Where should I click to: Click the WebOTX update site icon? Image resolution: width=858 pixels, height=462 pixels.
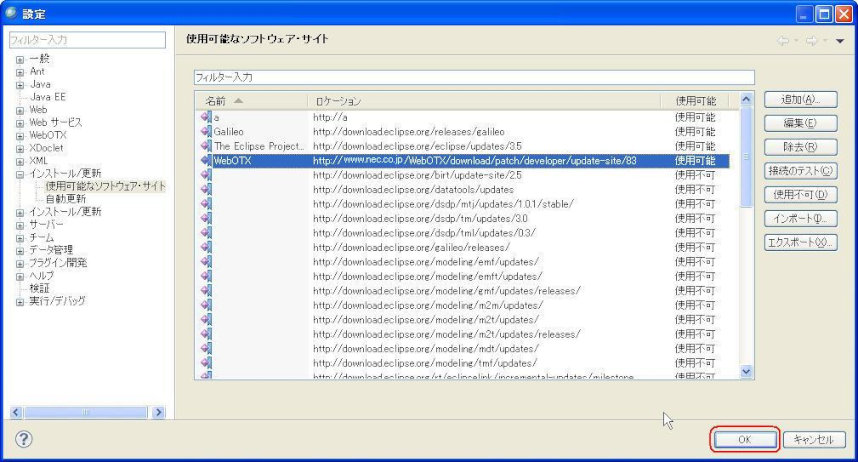[x=206, y=160]
